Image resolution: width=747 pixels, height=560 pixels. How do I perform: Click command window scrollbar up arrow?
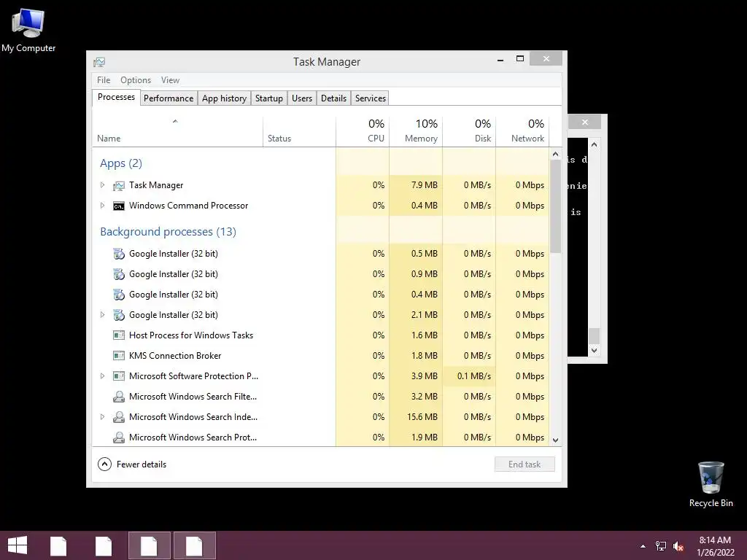pyautogui.click(x=594, y=144)
